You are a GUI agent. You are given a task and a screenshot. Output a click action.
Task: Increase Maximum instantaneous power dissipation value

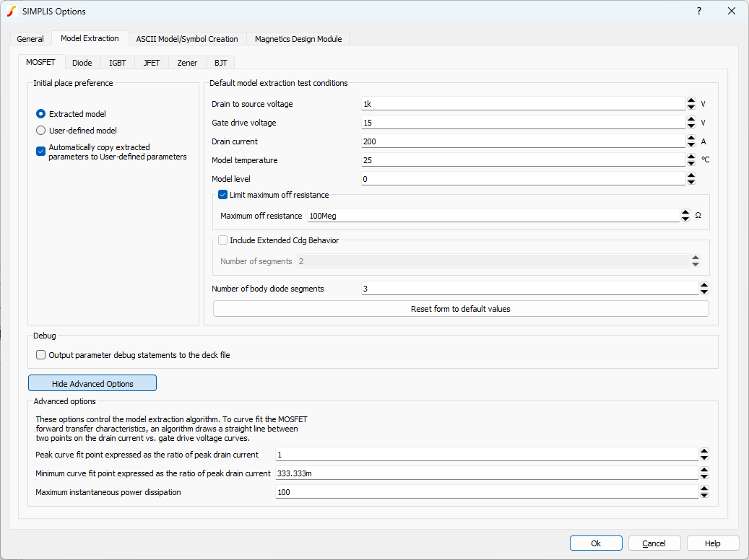click(x=703, y=489)
